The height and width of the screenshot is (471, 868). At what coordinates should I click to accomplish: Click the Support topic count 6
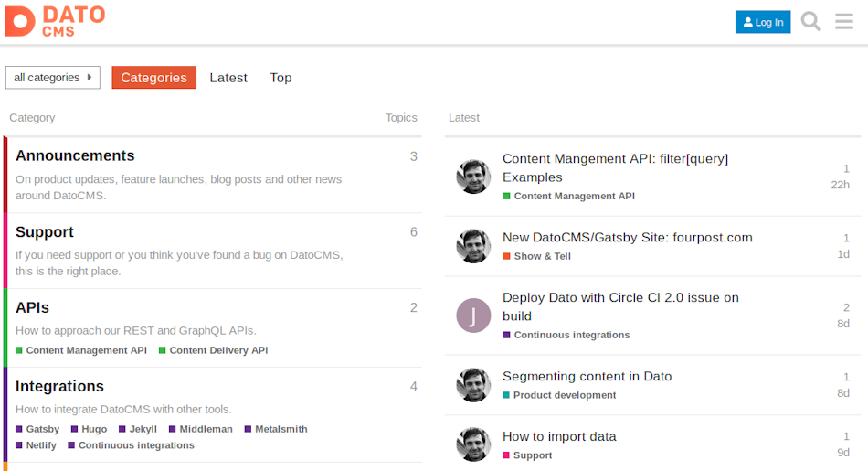[414, 231]
